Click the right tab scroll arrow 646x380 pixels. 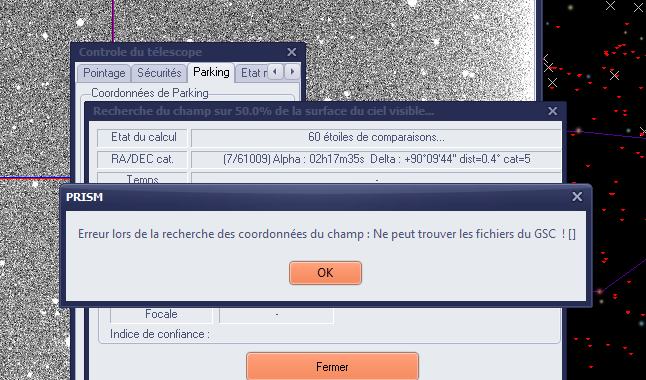292,72
